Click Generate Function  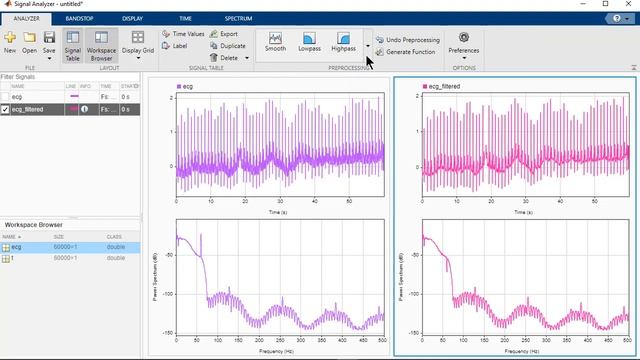405,52
